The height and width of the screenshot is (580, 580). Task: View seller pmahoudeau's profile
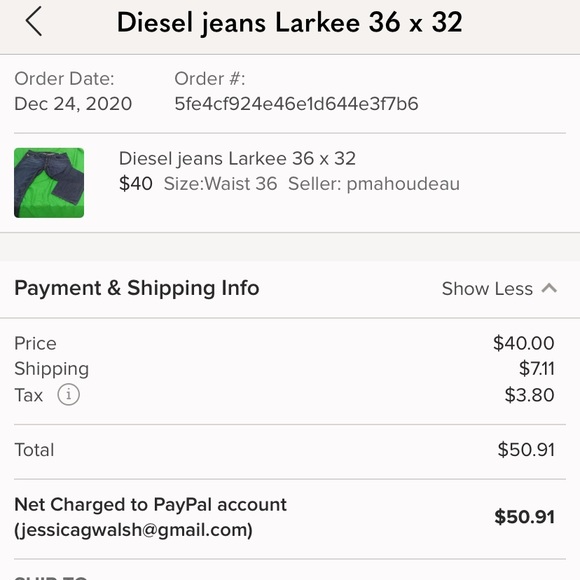click(374, 184)
